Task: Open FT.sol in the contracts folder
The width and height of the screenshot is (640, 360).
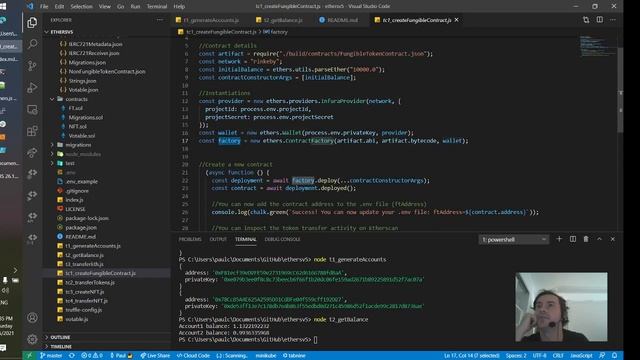Action: [76, 108]
